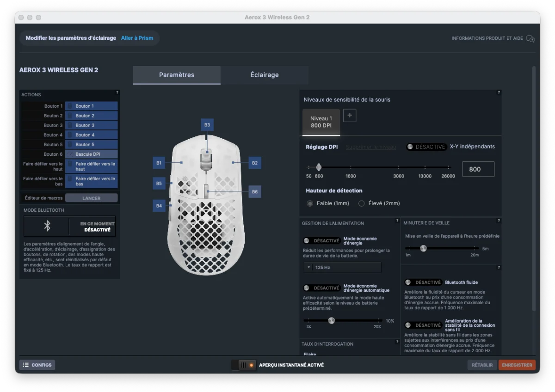This screenshot has height=392, width=555.
Task: Select Élevé (2mm) detection height
Action: tap(362, 203)
